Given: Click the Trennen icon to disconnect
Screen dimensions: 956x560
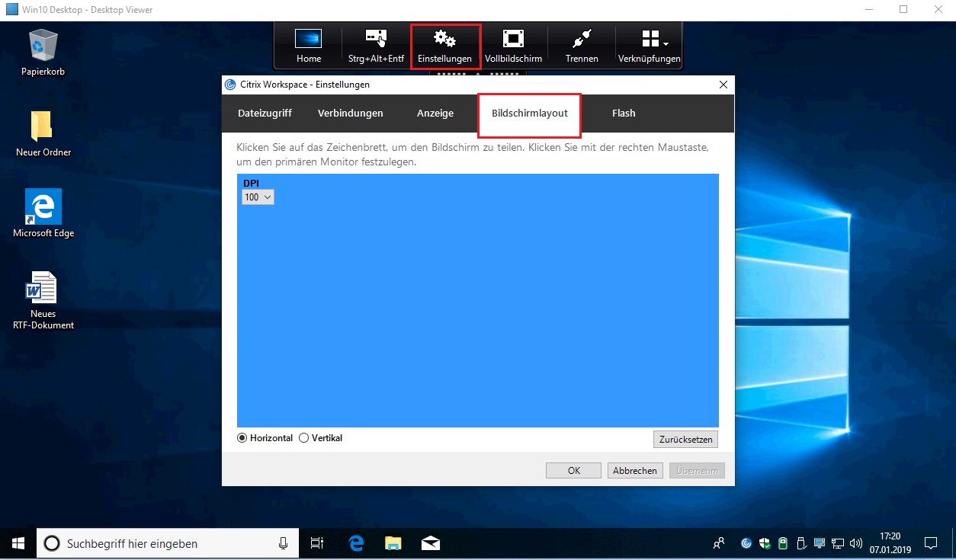Looking at the screenshot, I should click(x=581, y=44).
